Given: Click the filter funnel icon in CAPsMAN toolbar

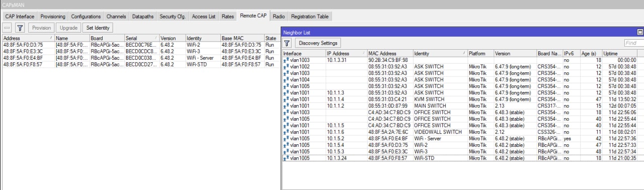Looking at the screenshot, I should tap(20, 28).
